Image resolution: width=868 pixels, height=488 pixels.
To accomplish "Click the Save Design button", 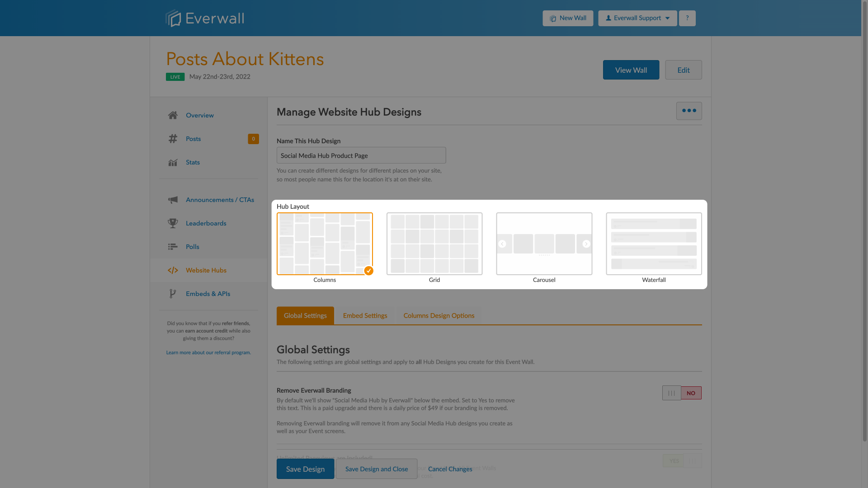I will click(x=305, y=469).
